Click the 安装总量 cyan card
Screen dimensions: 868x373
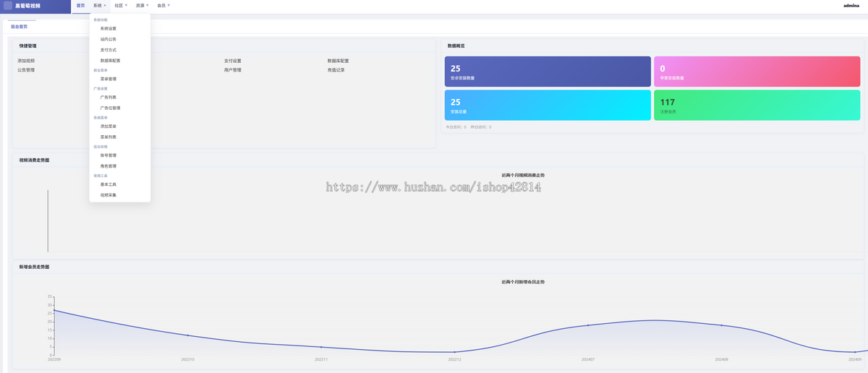click(x=548, y=105)
